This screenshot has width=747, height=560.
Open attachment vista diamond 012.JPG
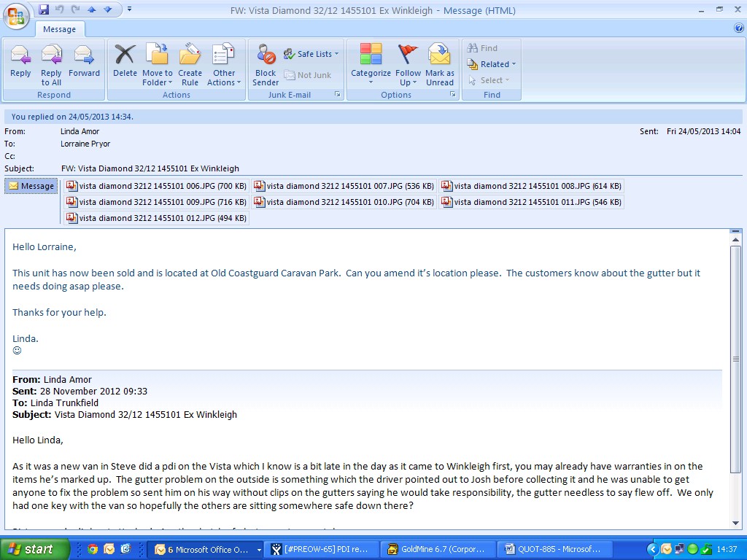click(x=156, y=218)
